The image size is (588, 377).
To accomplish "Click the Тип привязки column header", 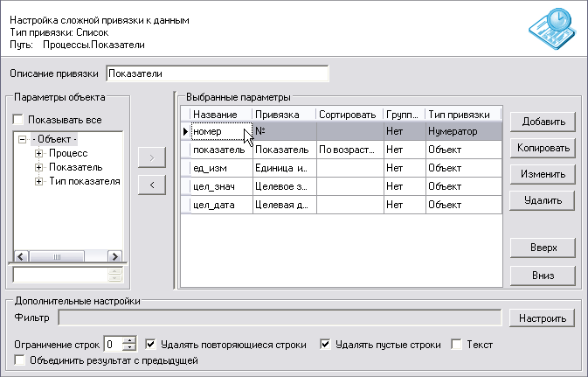I will [x=464, y=115].
